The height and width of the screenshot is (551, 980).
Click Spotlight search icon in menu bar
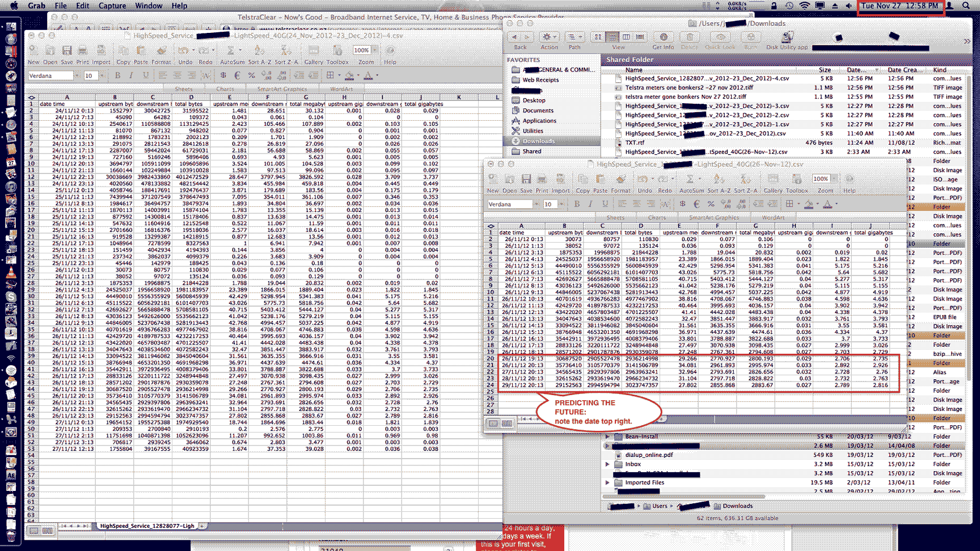point(965,6)
